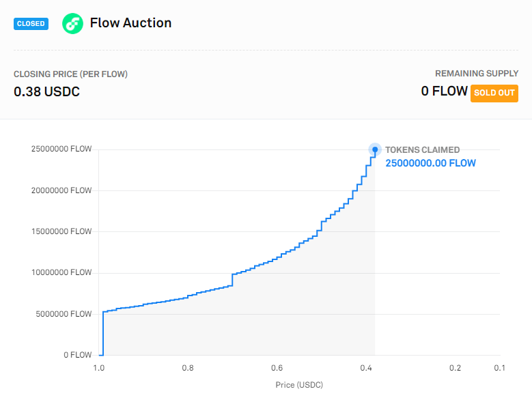This screenshot has width=532, height=402.
Task: Click the Price (USDC) axis title
Action: 299,385
